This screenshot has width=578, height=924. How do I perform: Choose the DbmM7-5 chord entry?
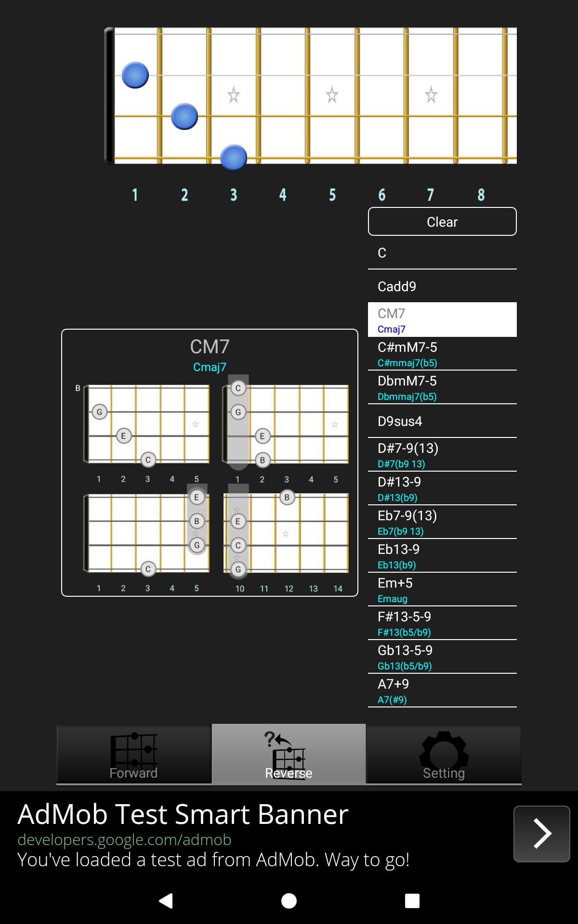[x=442, y=387]
